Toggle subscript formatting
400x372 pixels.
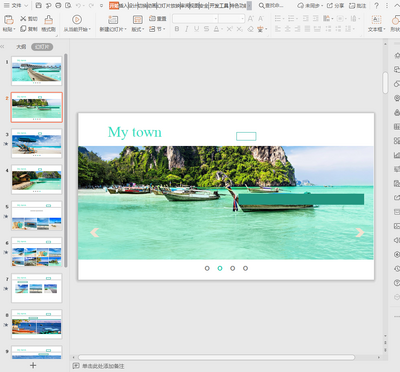tap(239, 29)
